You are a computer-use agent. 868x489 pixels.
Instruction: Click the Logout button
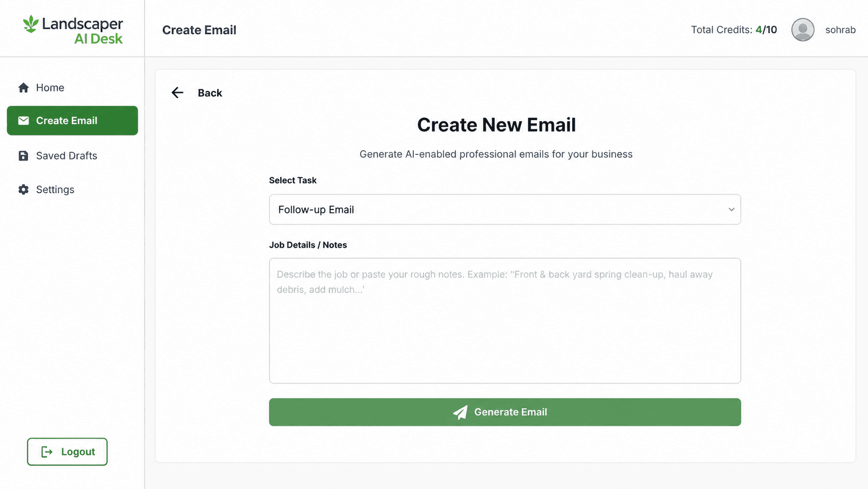tap(67, 452)
